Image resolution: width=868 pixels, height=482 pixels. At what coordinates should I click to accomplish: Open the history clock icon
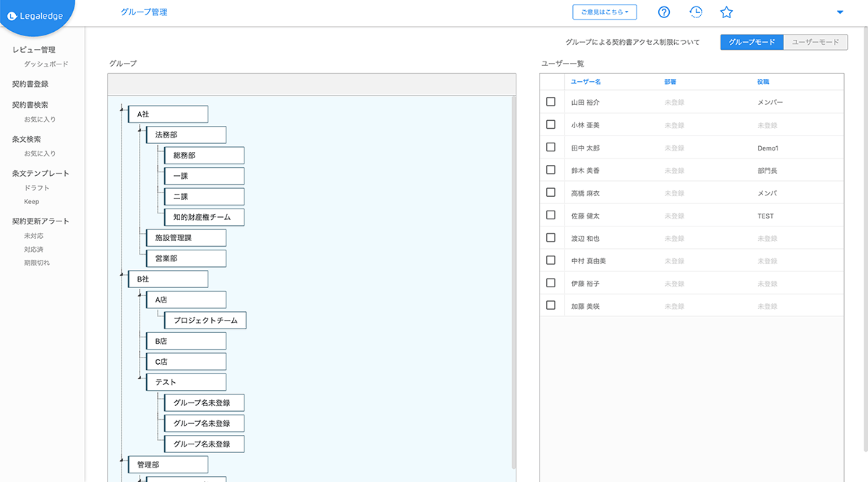(695, 12)
